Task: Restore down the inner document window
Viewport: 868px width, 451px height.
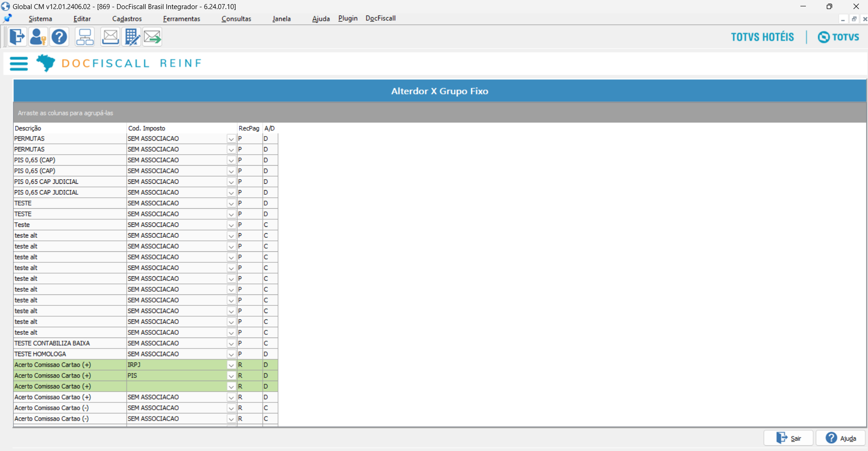Action: 854,19
